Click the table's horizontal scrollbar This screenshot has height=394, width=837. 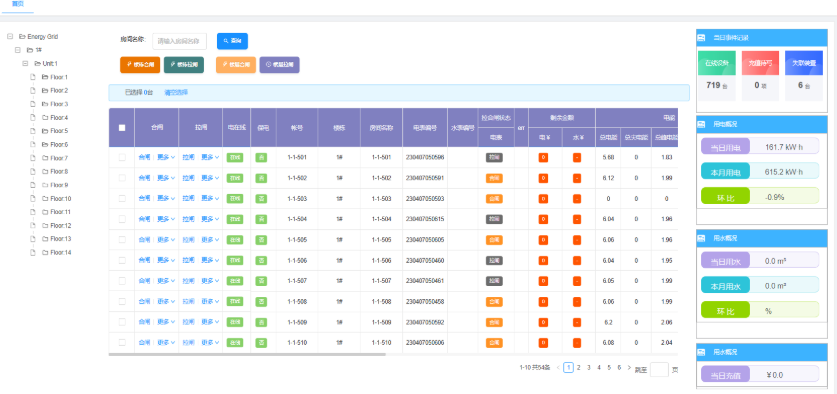coord(247,354)
